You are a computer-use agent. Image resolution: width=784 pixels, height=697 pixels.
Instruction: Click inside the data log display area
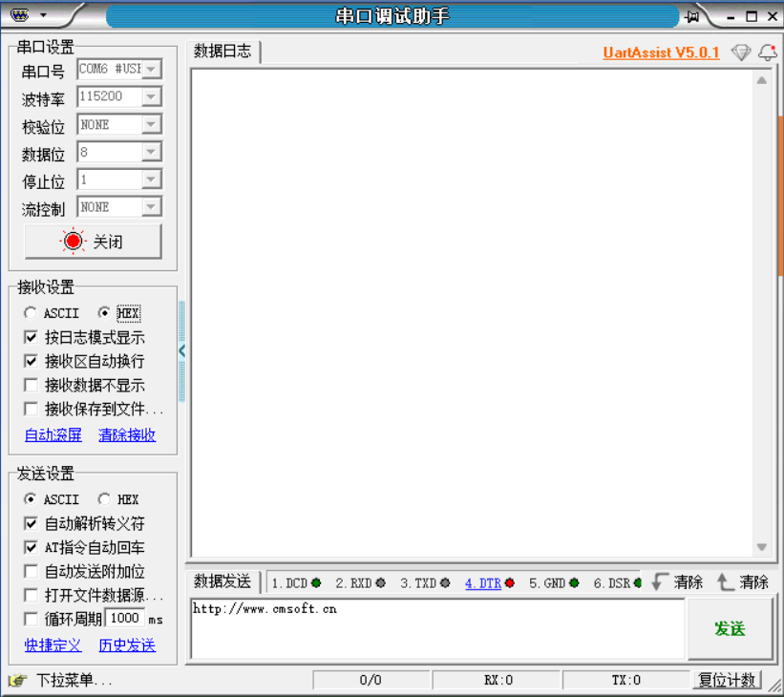[x=472, y=313]
